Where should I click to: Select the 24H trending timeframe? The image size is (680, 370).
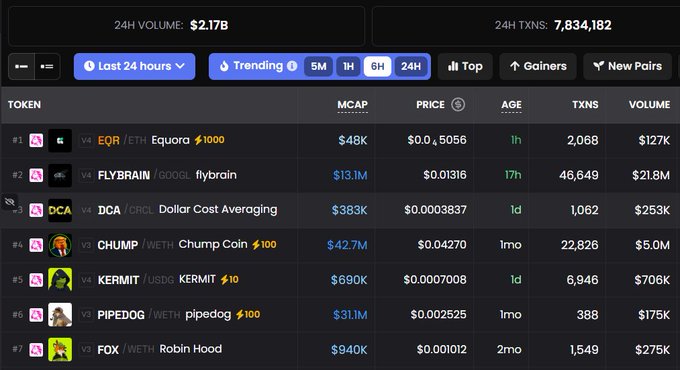point(411,66)
